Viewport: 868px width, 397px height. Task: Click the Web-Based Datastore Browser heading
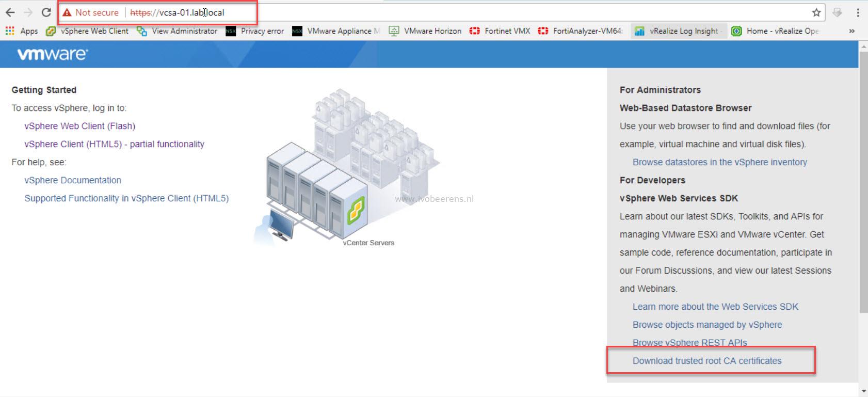(x=685, y=108)
